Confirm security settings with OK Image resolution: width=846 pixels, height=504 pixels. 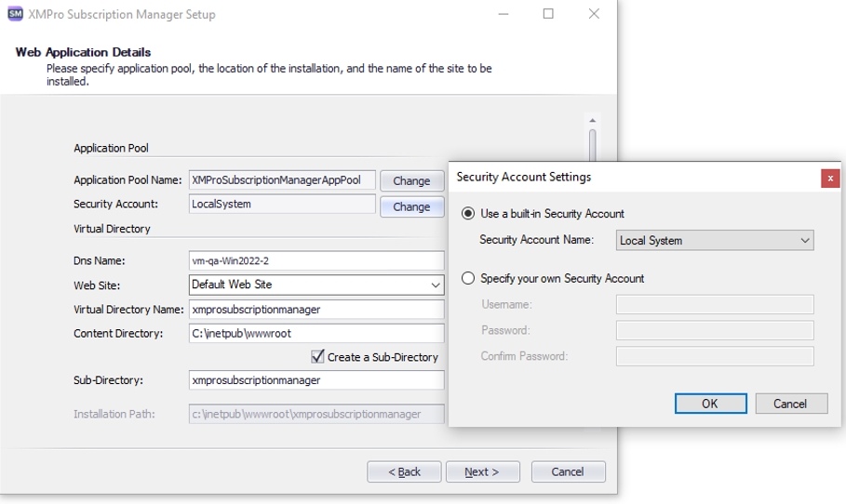coord(710,404)
